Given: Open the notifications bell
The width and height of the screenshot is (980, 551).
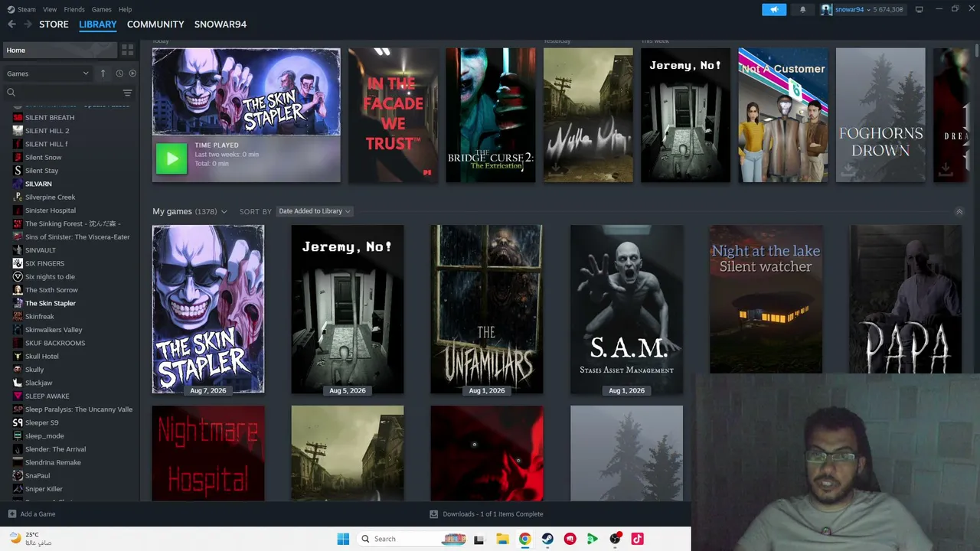Looking at the screenshot, I should (x=802, y=9).
